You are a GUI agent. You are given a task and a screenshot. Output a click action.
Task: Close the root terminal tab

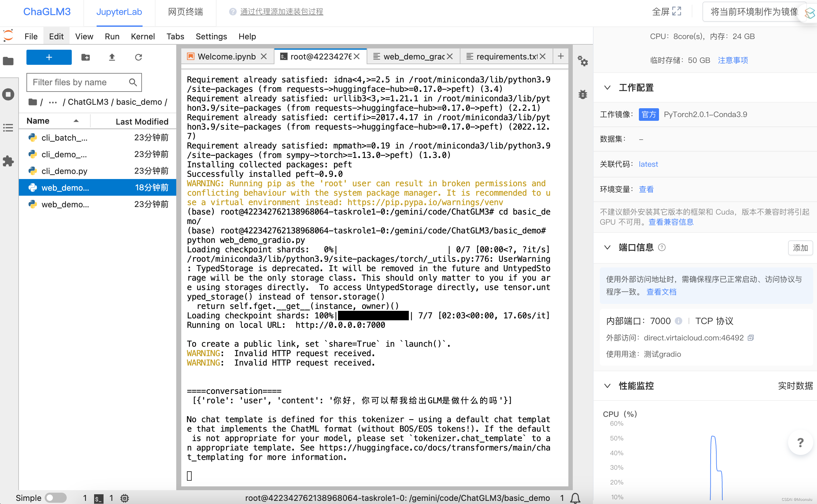pyautogui.click(x=357, y=57)
